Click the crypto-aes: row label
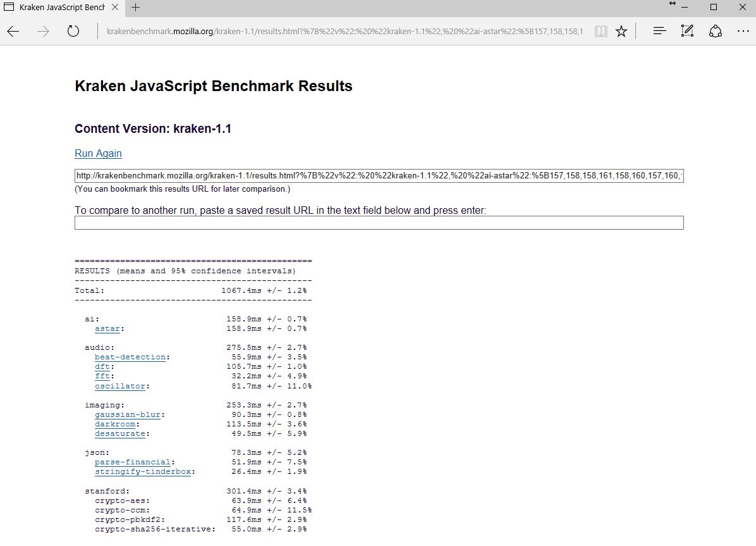 [x=123, y=500]
